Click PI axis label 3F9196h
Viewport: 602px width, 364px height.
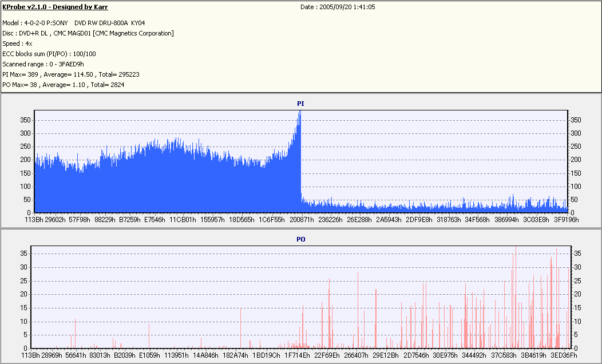[567, 220]
